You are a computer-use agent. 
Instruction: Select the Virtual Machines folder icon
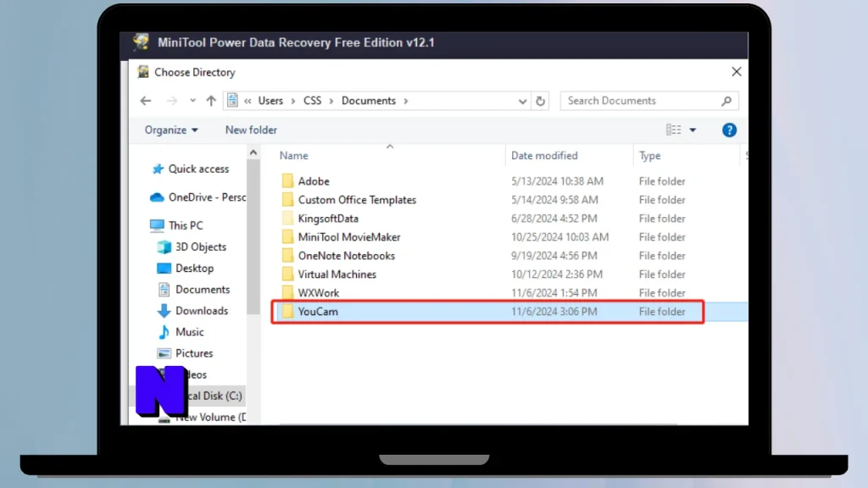(x=287, y=274)
